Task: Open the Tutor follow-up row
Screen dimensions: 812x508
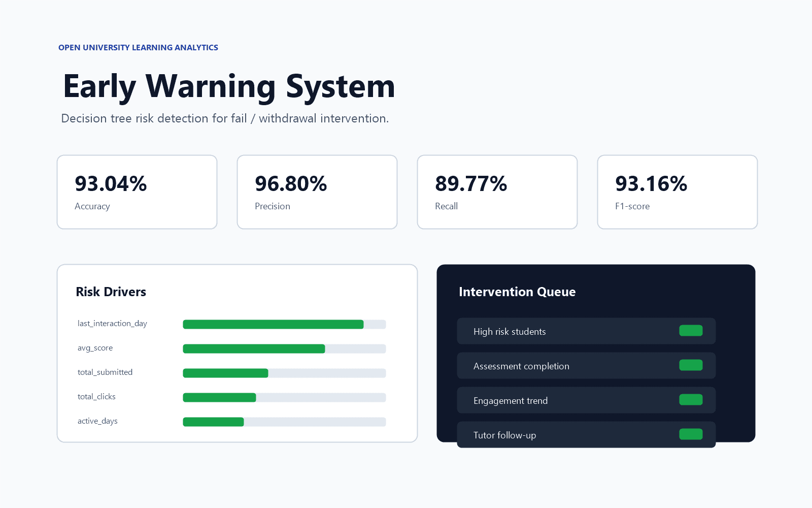Action: point(586,435)
